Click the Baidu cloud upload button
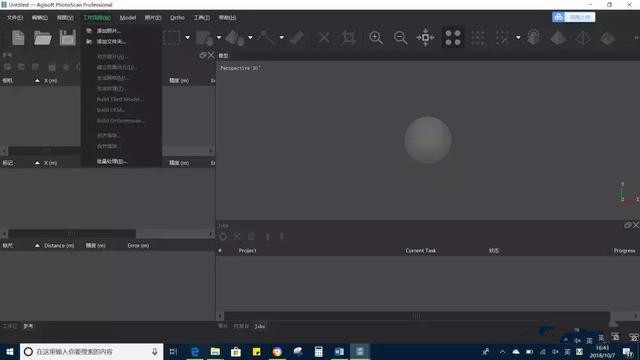Viewport: 640px width, 360px height. click(x=573, y=17)
